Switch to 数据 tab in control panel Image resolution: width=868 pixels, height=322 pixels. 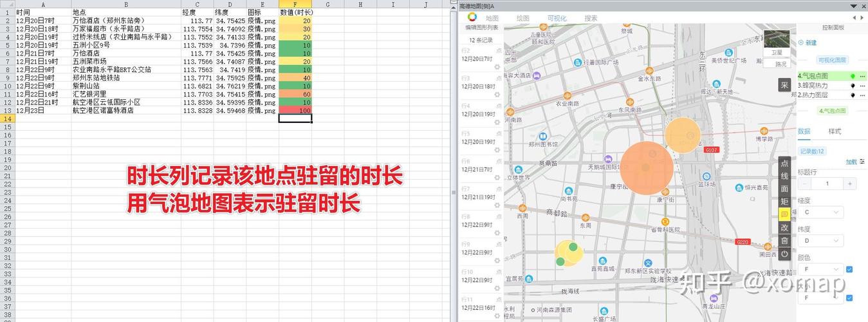(x=804, y=131)
